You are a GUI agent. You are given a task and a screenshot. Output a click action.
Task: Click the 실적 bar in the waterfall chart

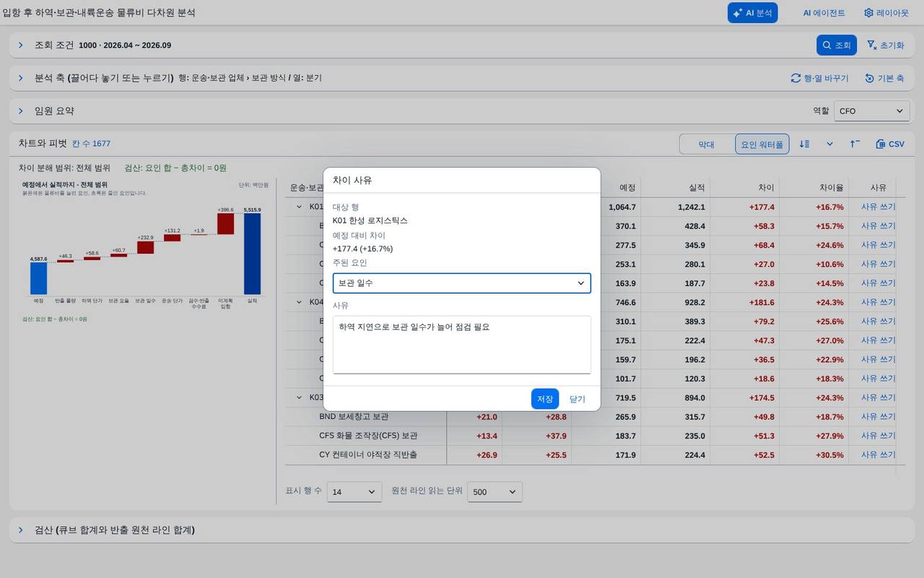click(252, 254)
